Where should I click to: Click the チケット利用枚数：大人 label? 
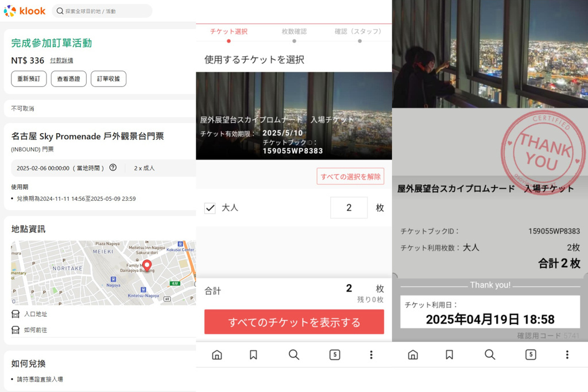440,248
